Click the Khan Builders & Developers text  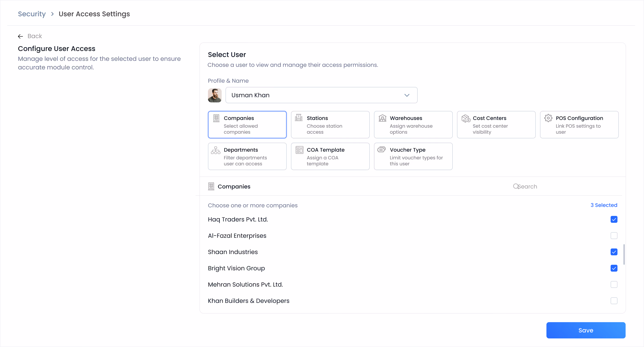(x=248, y=301)
